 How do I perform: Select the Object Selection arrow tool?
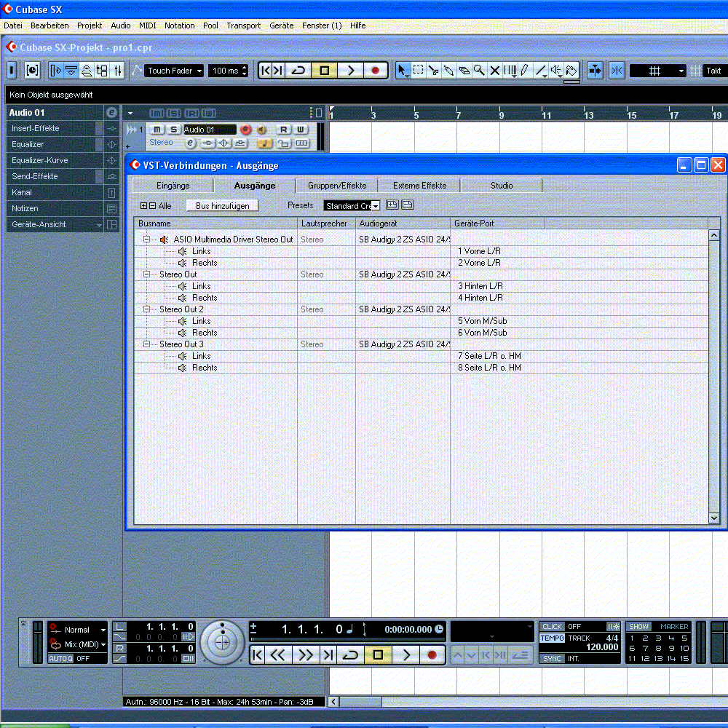pyautogui.click(x=402, y=71)
